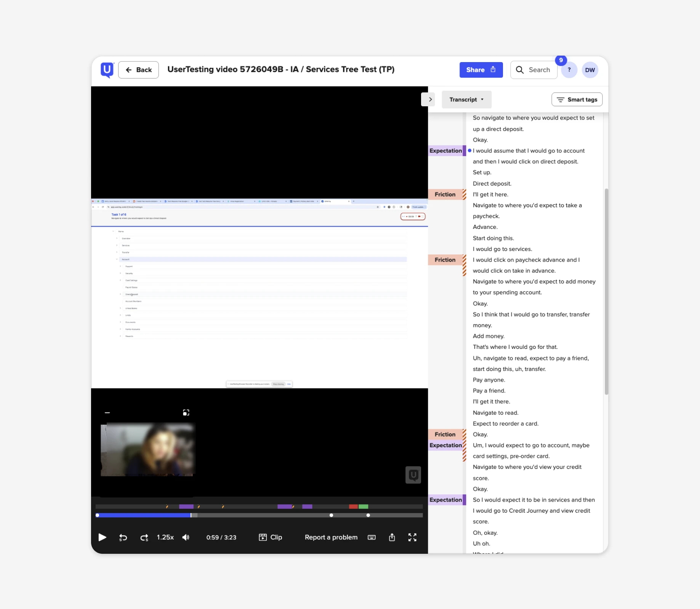Image resolution: width=700 pixels, height=609 pixels.
Task: Skip forward 5 seconds
Action: pos(144,537)
